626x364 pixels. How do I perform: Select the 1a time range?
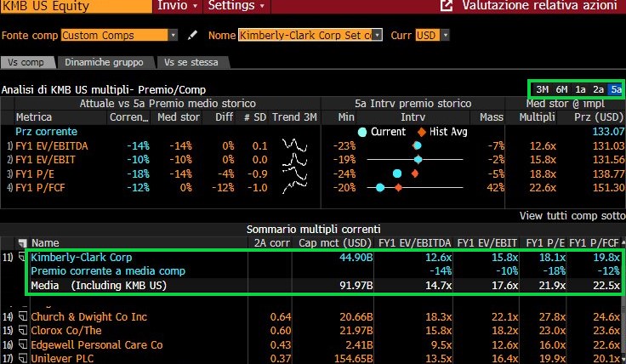580,89
